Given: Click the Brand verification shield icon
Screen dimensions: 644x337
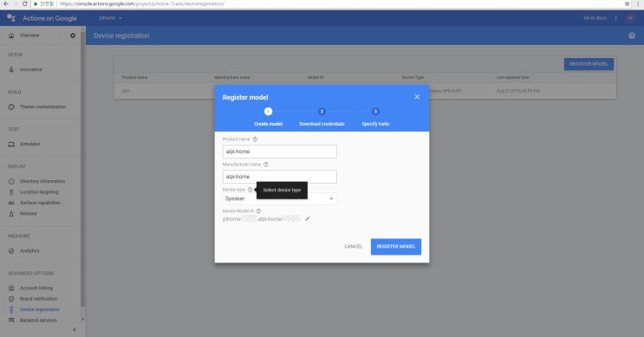Looking at the screenshot, I should 11,299.
